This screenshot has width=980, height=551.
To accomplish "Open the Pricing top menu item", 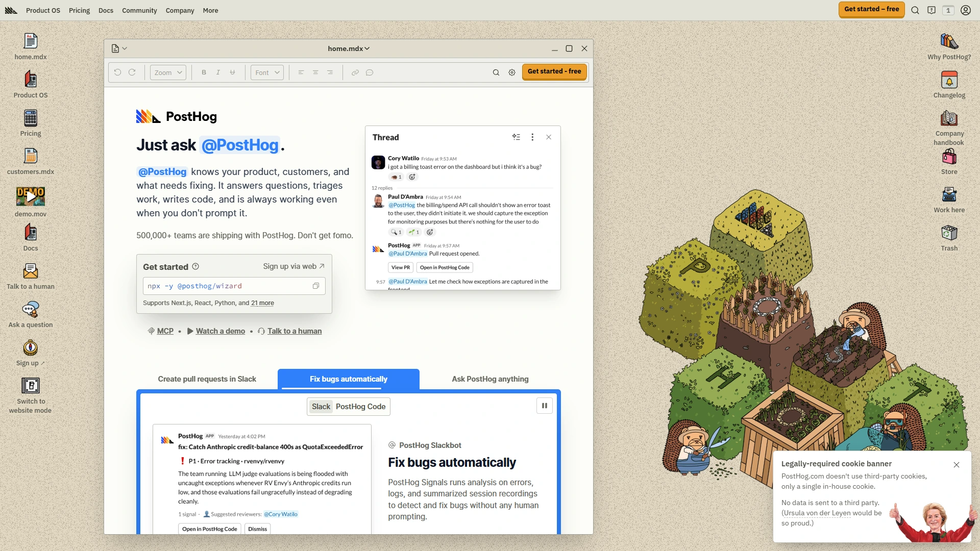I will point(79,10).
